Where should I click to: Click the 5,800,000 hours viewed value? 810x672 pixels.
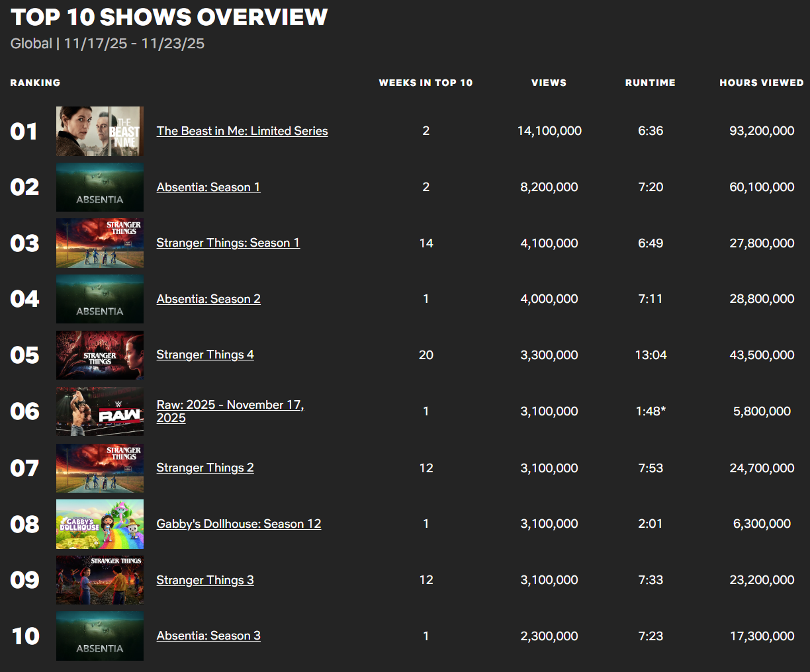(762, 411)
